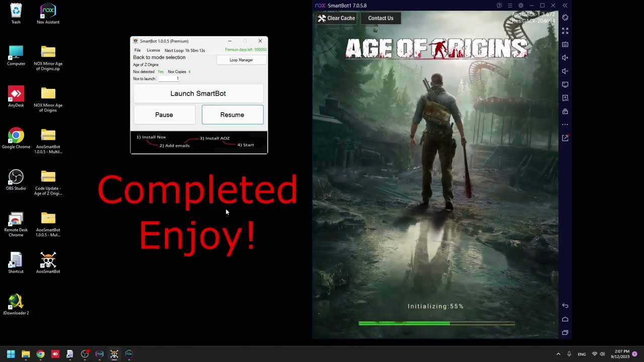This screenshot has height=362, width=644.
Task: Click the Nox share icon with red dot
Action: [x=565, y=138]
